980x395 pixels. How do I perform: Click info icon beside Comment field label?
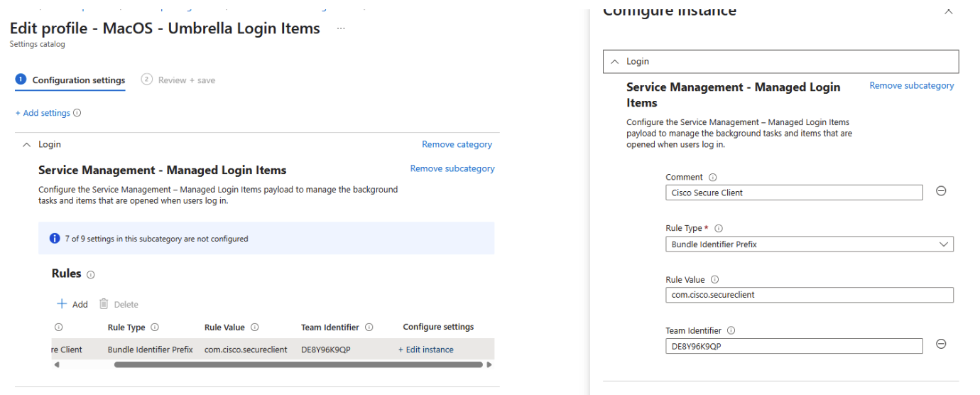(x=713, y=178)
